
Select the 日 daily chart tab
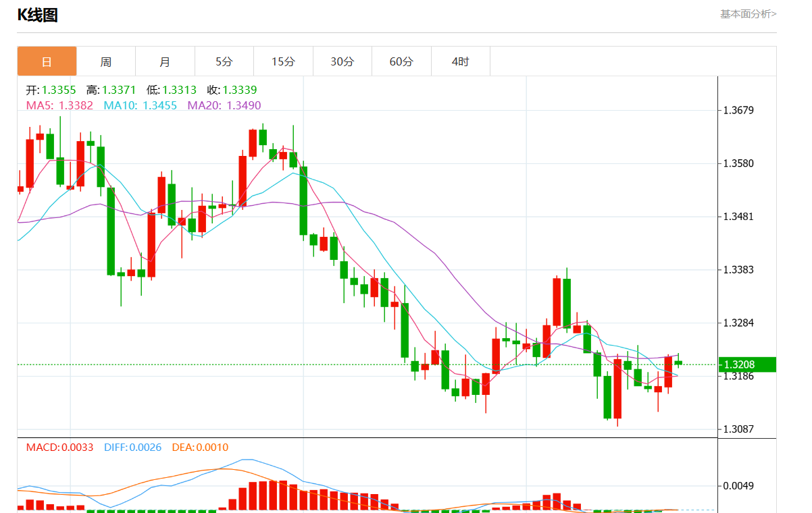[47, 61]
